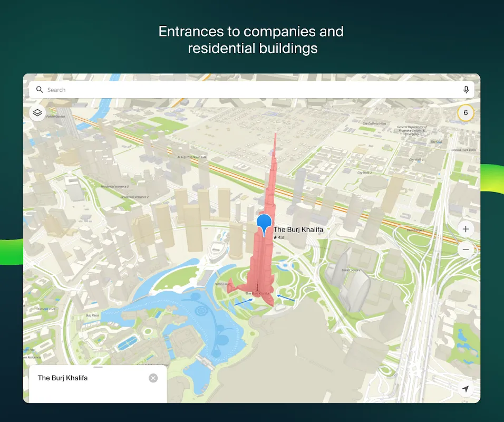Open the traffic score 6 button
Image resolution: width=504 pixels, height=422 pixels.
point(466,112)
